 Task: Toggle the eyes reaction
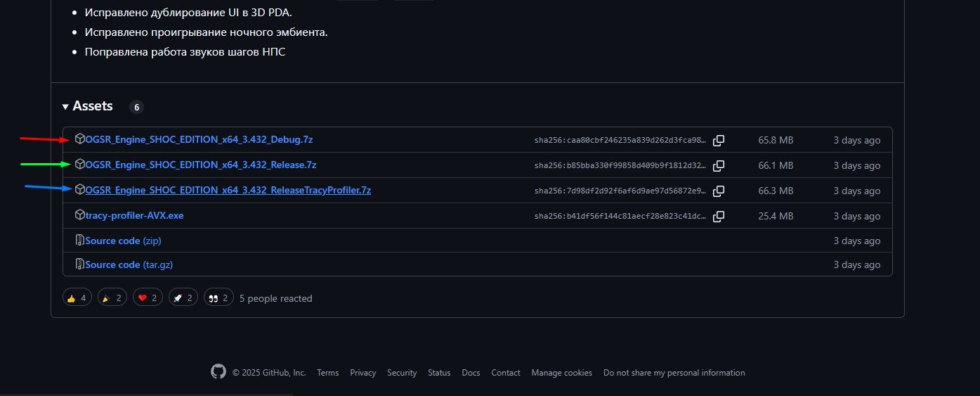click(218, 298)
